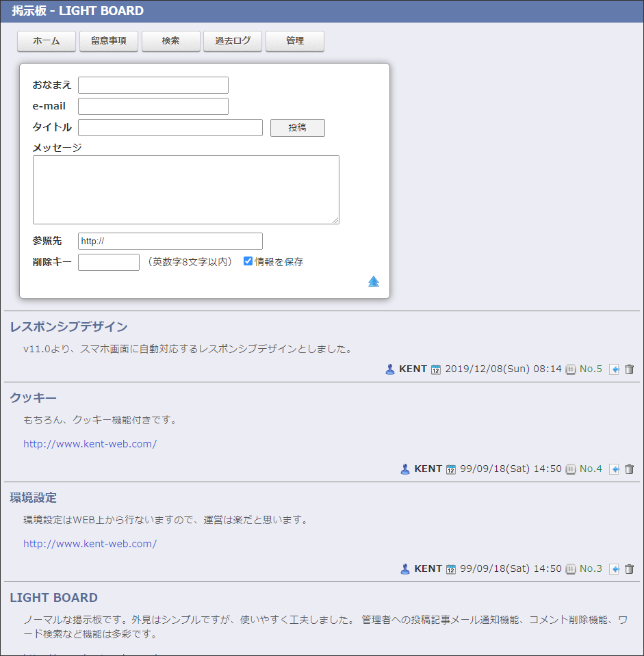Click the 削除キー input field
Image resolution: width=644 pixels, height=656 pixels.
109,262
